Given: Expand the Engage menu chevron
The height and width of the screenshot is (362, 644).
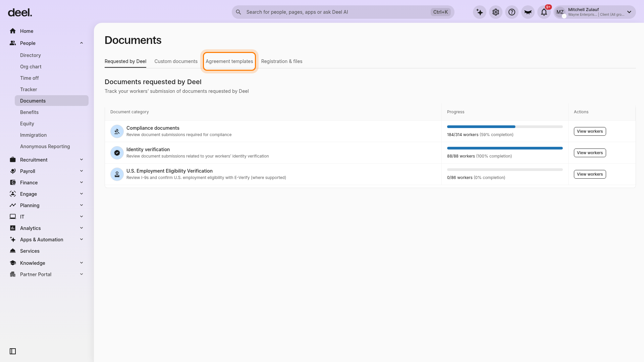Looking at the screenshot, I should [82, 194].
